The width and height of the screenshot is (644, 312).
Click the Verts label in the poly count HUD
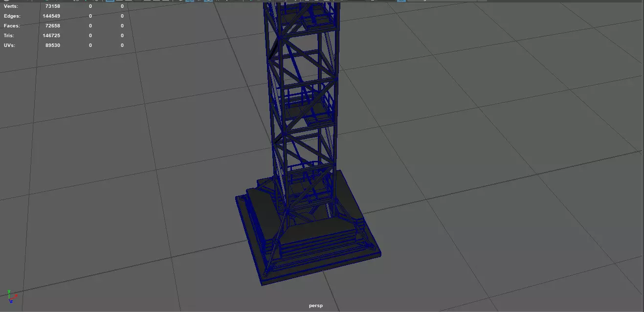[11, 6]
